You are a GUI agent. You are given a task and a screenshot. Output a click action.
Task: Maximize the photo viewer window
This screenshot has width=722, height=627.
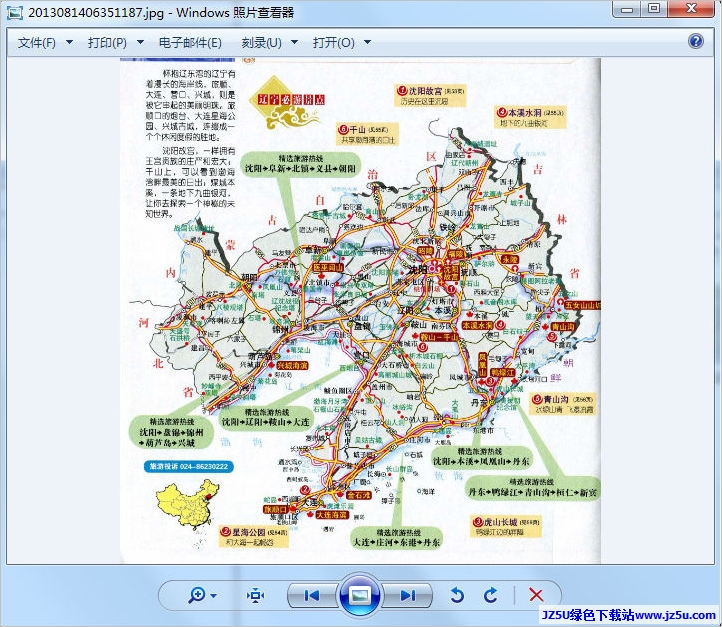point(654,9)
